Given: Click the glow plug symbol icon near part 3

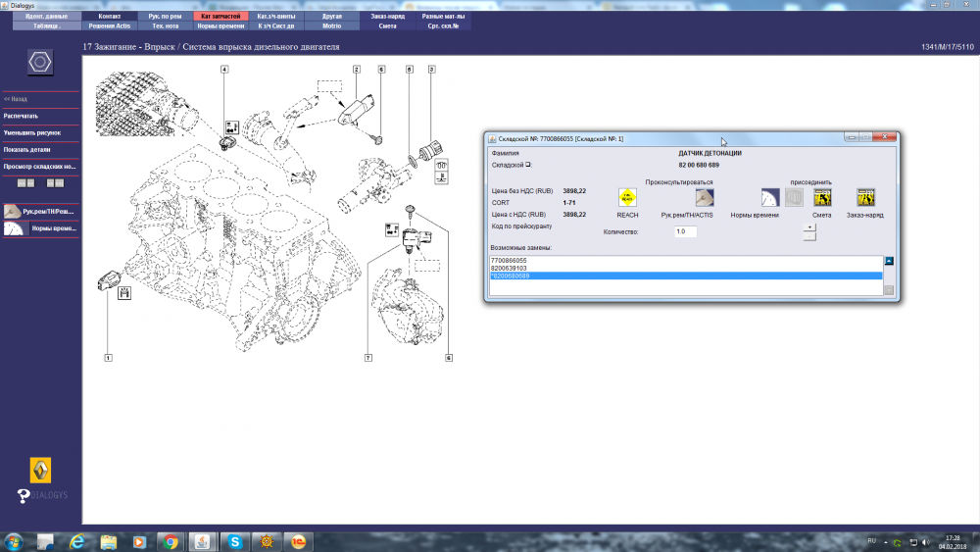Looking at the screenshot, I should click(441, 165).
